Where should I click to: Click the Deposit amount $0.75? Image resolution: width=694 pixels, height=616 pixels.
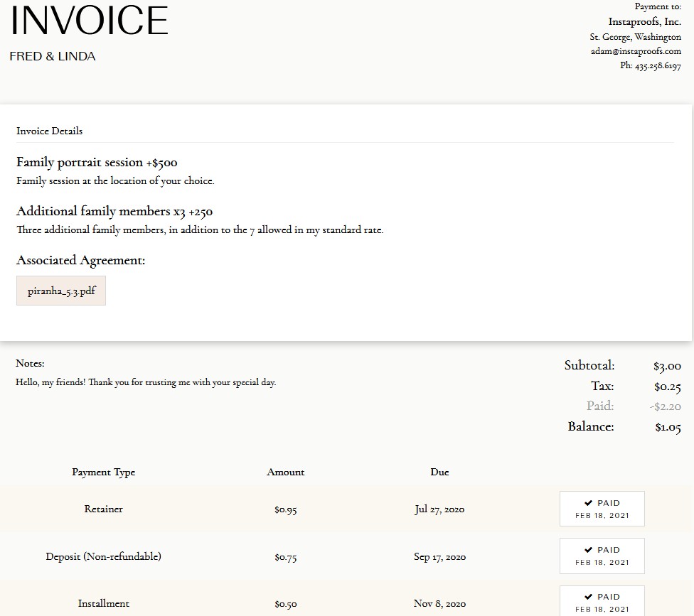coord(285,557)
